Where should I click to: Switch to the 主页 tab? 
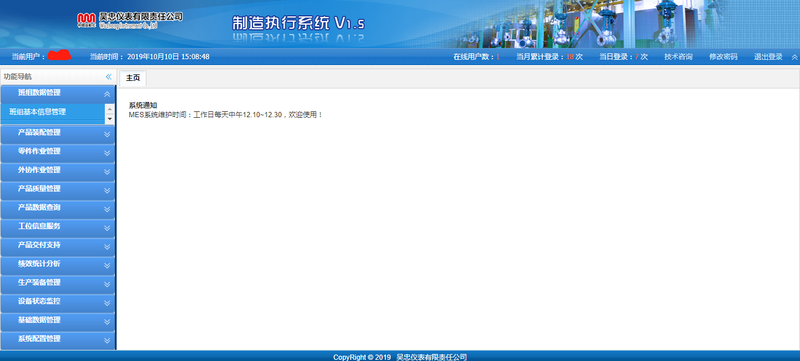coord(133,78)
